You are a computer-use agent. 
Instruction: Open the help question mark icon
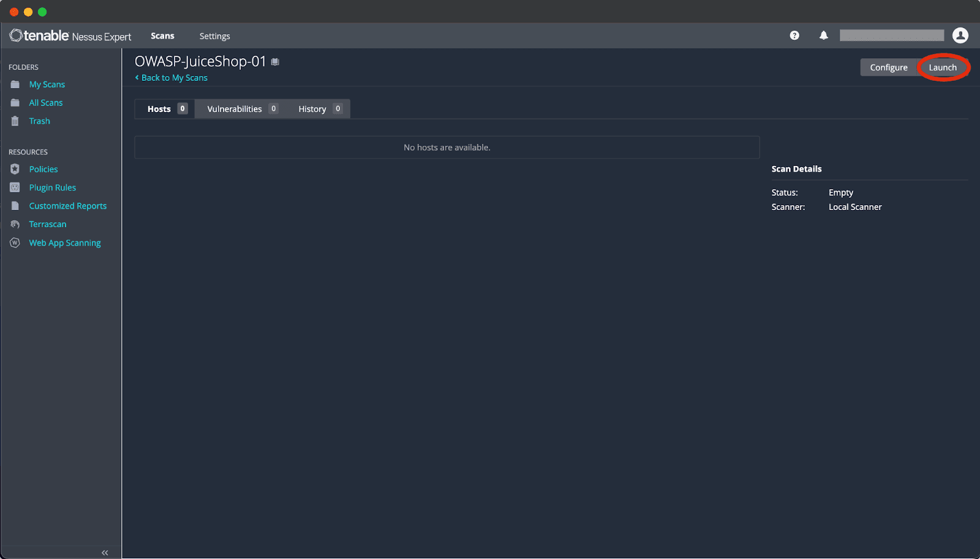point(794,36)
